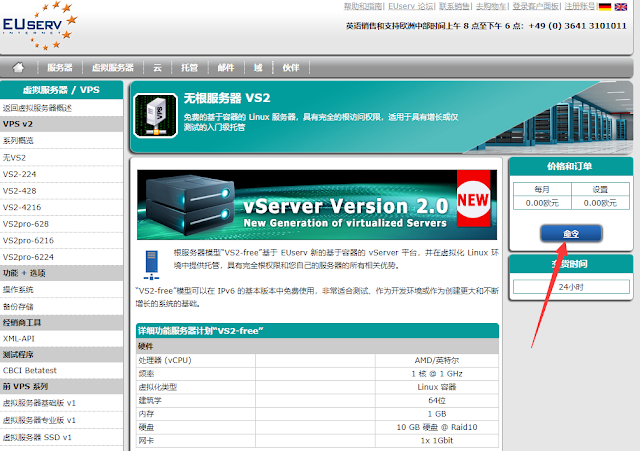Screen dimensions: 640x451
Task: Select CBCI Betatest sidebar entry
Action: pyautogui.click(x=30, y=371)
